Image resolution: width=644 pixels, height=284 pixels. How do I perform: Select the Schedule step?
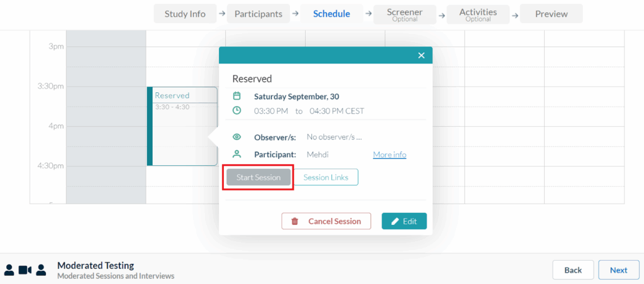(x=331, y=14)
